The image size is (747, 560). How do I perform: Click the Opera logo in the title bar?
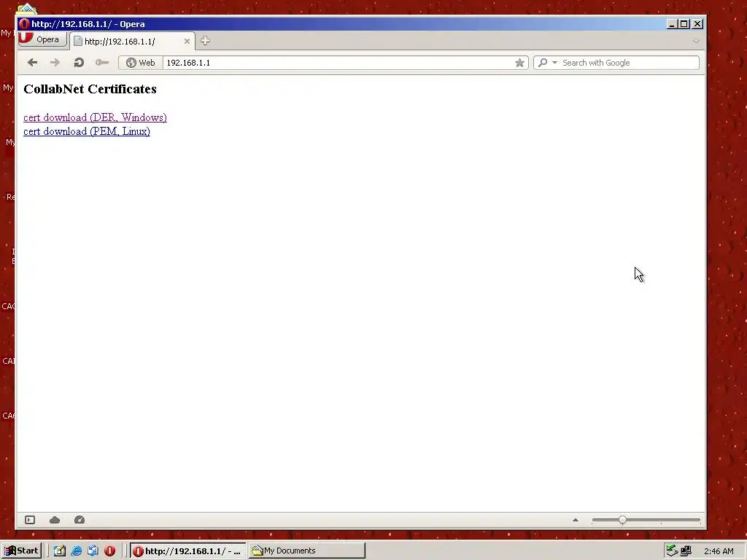pos(24,24)
